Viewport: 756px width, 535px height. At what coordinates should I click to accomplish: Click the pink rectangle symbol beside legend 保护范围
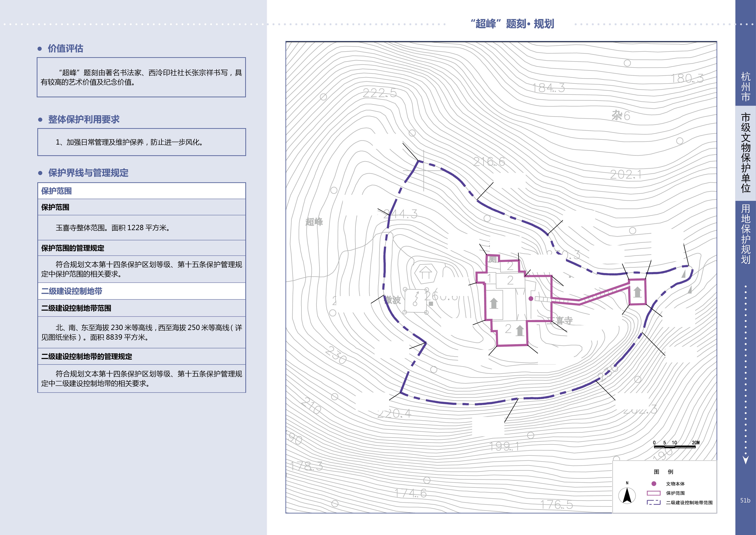pos(654,493)
